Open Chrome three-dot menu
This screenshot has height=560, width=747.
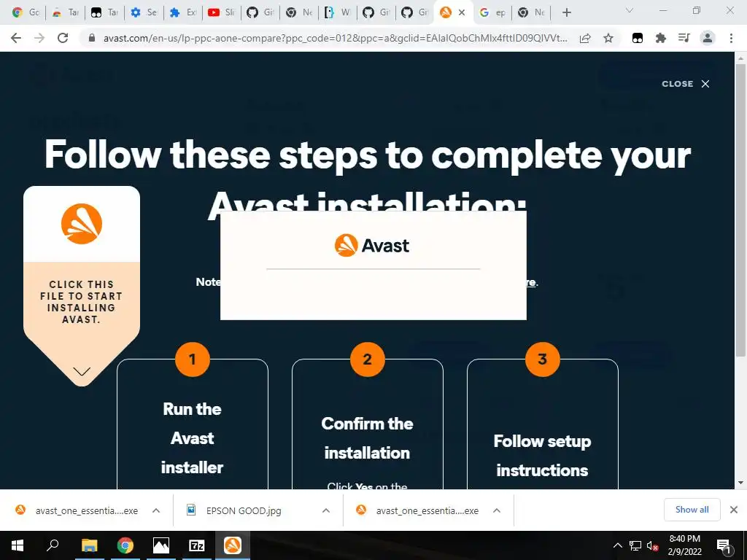pyautogui.click(x=731, y=38)
